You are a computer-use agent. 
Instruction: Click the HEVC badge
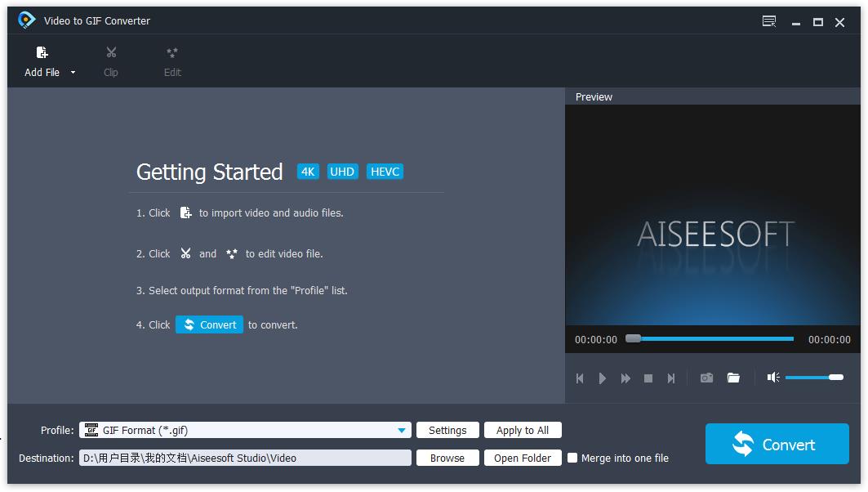pos(385,172)
